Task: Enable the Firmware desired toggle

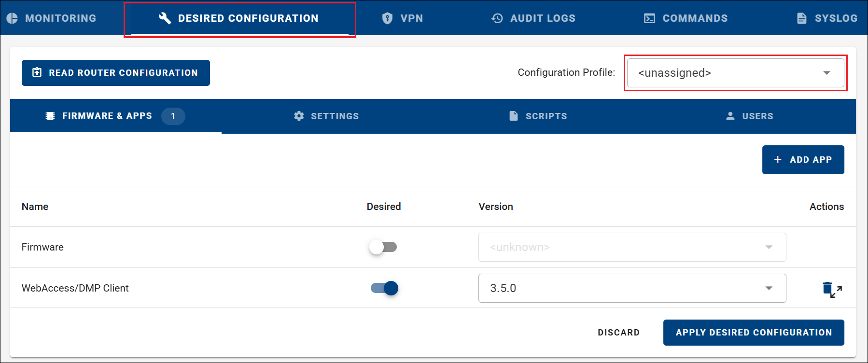Action: point(383,247)
